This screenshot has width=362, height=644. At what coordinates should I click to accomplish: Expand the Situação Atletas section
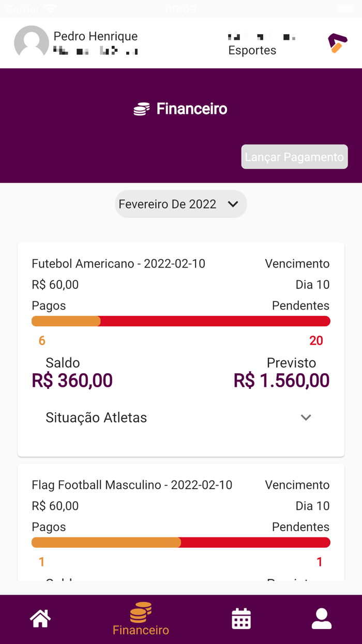click(181, 418)
